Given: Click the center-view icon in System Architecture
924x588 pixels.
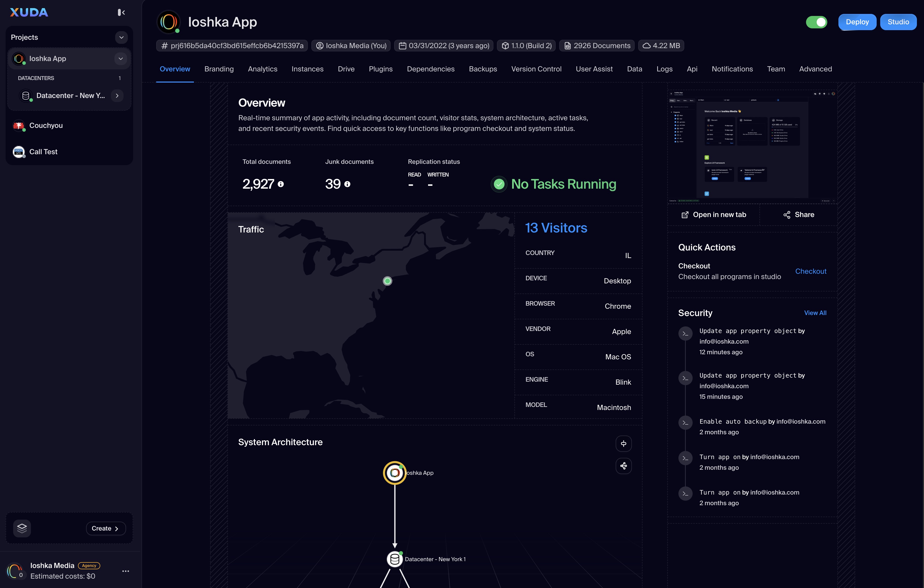Looking at the screenshot, I should point(624,443).
